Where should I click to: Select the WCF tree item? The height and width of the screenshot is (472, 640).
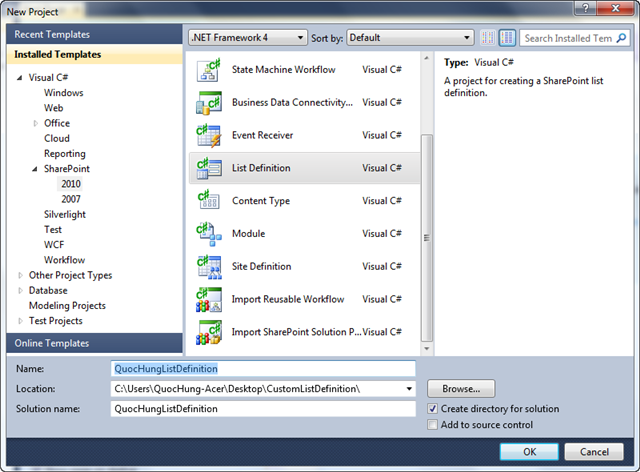[x=54, y=245]
